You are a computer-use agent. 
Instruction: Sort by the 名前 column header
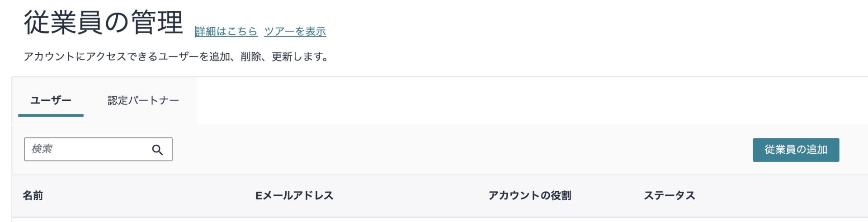pyautogui.click(x=33, y=195)
